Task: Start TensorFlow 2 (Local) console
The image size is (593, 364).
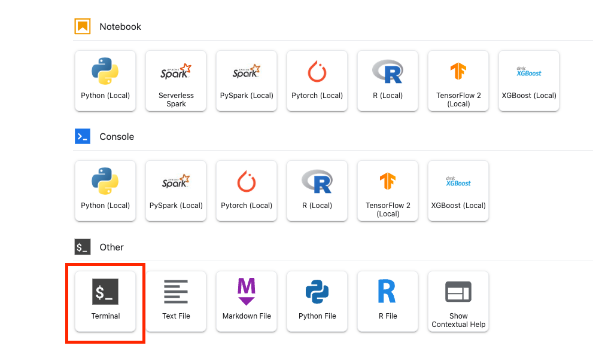Action: coord(388,191)
